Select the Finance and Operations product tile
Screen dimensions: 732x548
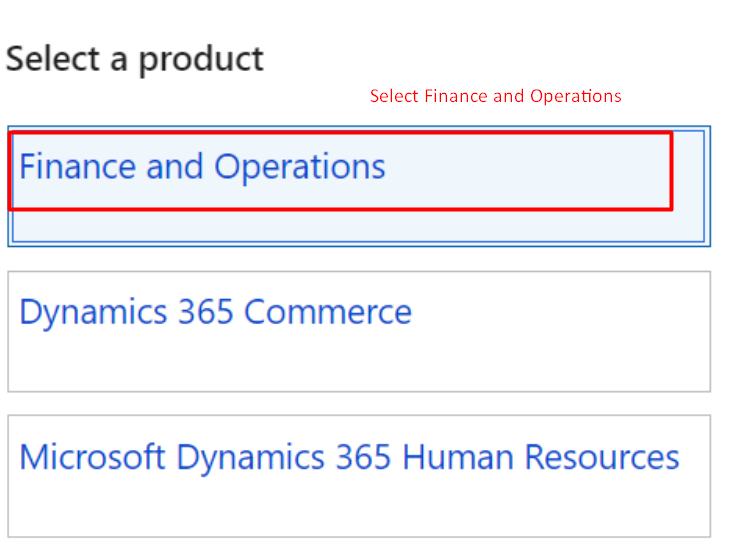[x=358, y=186]
